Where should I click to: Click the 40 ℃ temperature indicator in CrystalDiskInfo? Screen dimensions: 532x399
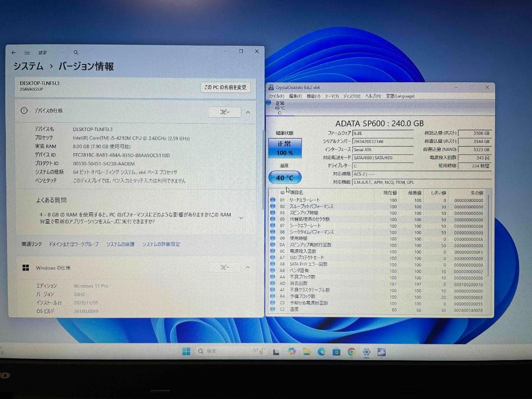pyautogui.click(x=285, y=177)
